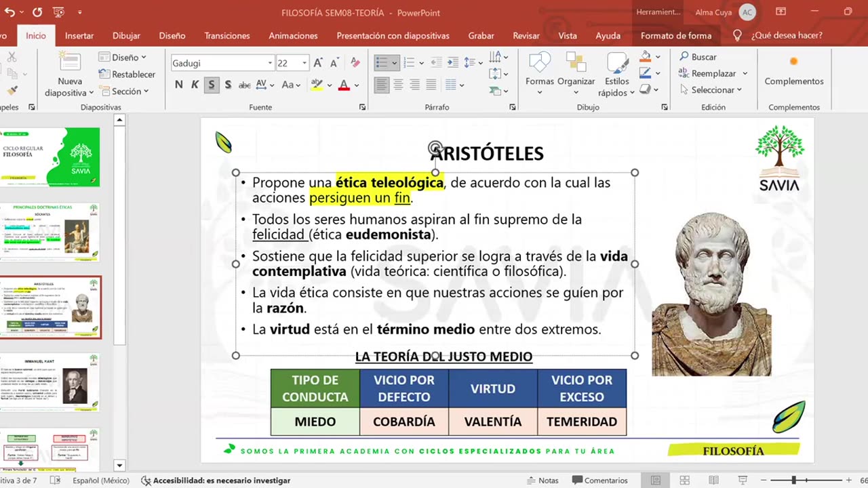Screen dimensions: 868x488
Task: Go to the Animaciones tab
Action: [293, 35]
